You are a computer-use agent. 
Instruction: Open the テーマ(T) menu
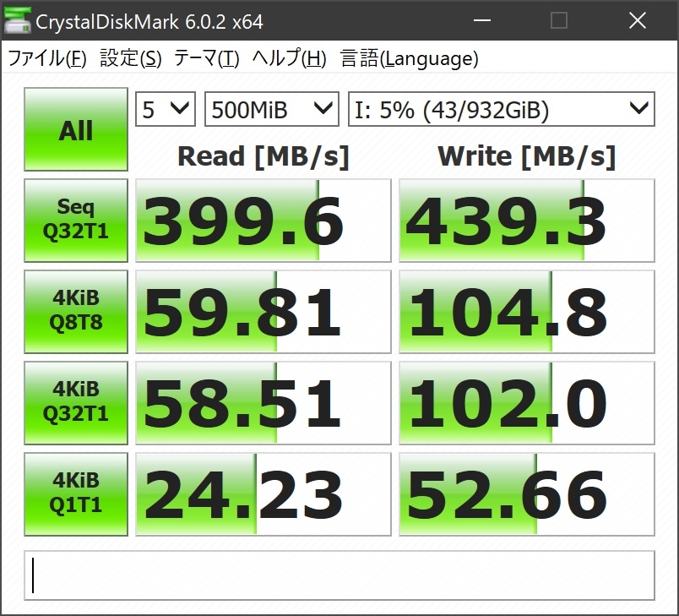pyautogui.click(x=207, y=58)
